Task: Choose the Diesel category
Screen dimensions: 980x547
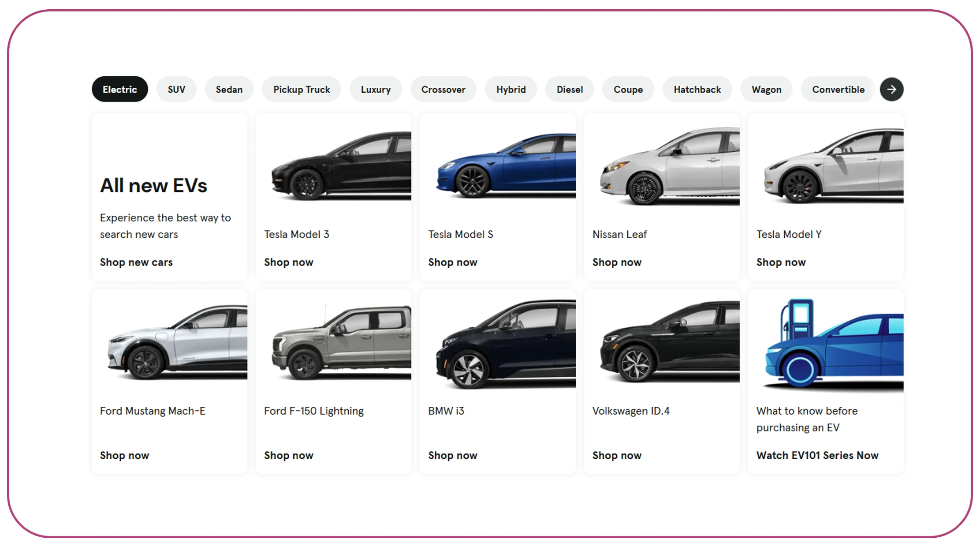Action: (569, 89)
